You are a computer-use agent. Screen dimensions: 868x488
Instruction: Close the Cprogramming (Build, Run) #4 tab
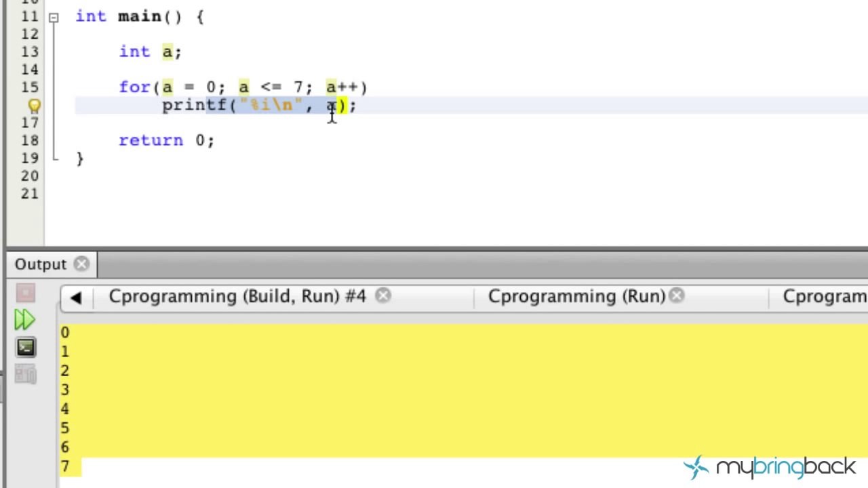click(383, 296)
